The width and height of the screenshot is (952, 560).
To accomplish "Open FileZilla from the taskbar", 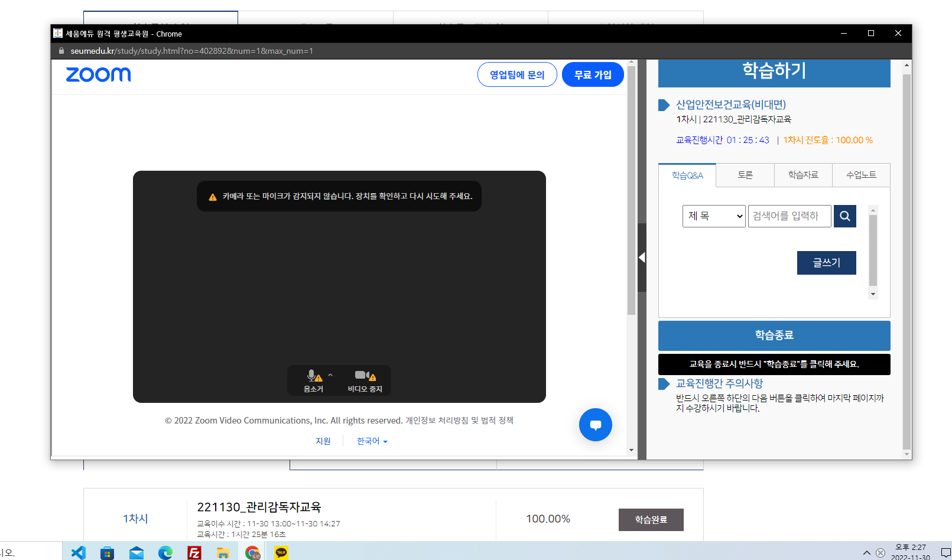I will point(194,552).
